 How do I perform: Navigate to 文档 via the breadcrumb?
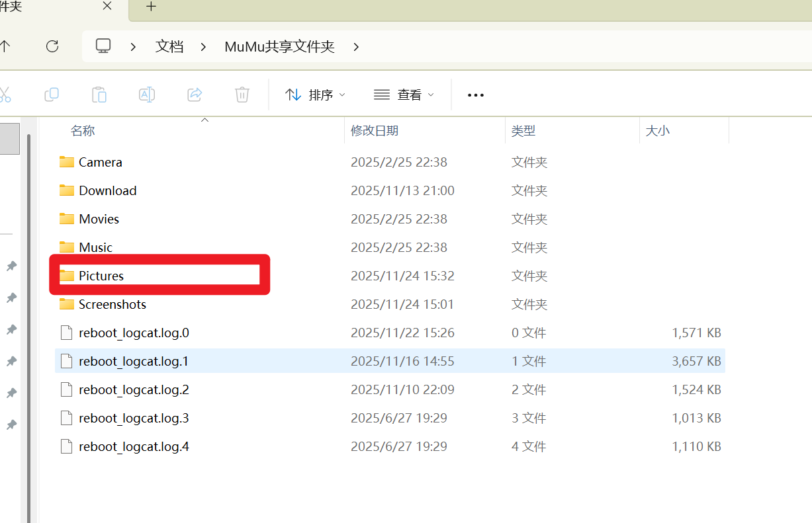point(169,46)
